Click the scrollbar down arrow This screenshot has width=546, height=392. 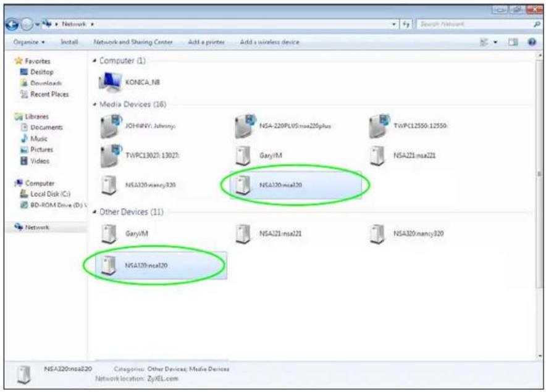540,356
